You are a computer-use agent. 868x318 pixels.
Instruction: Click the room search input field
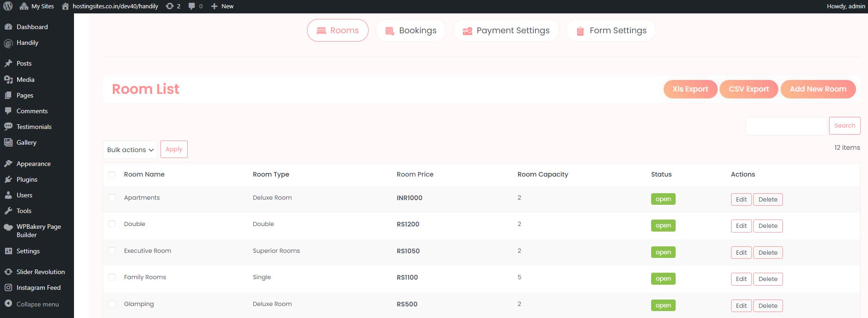pos(786,126)
